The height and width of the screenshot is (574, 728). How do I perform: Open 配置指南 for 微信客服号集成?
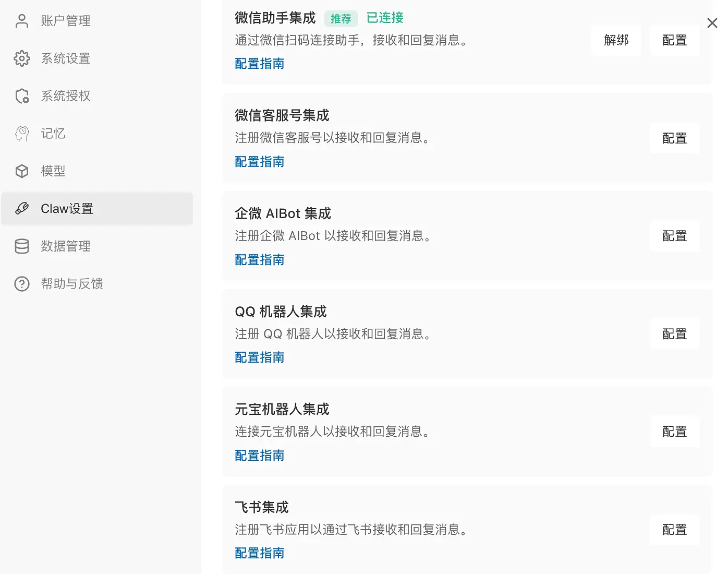click(x=260, y=162)
